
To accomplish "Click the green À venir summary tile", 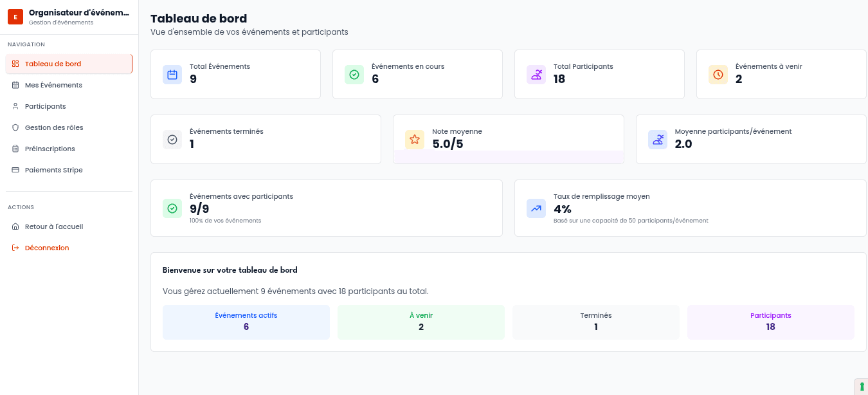I will point(420,322).
